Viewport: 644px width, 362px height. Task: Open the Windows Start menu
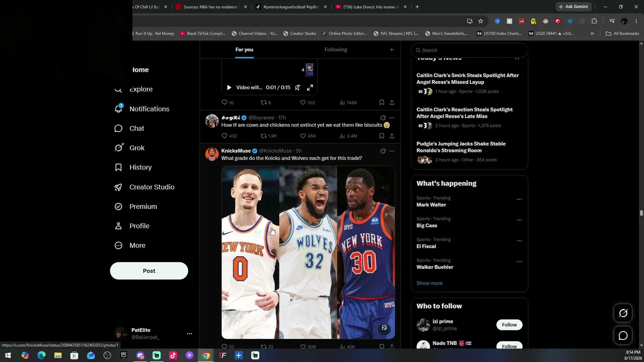tap(8, 355)
